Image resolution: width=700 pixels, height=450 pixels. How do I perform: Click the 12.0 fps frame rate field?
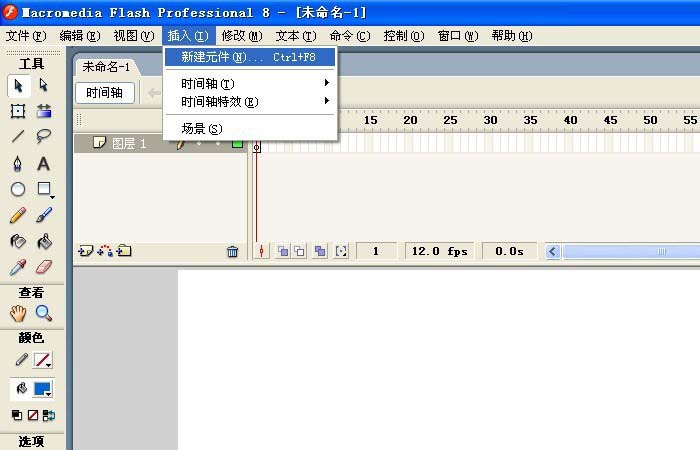(x=439, y=251)
